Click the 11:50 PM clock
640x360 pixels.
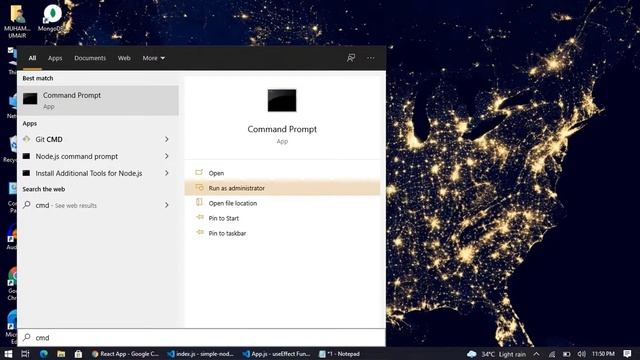[x=603, y=354]
